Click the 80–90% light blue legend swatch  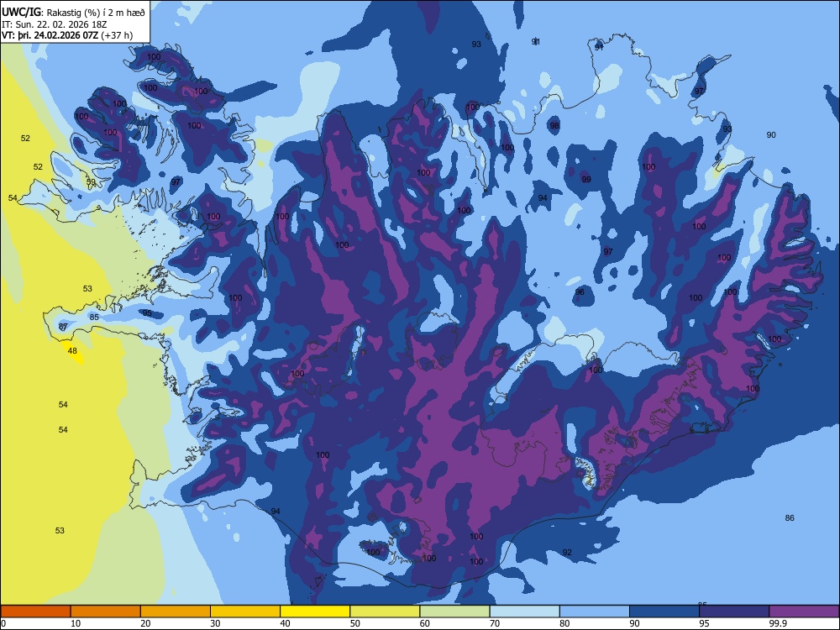click(x=595, y=612)
